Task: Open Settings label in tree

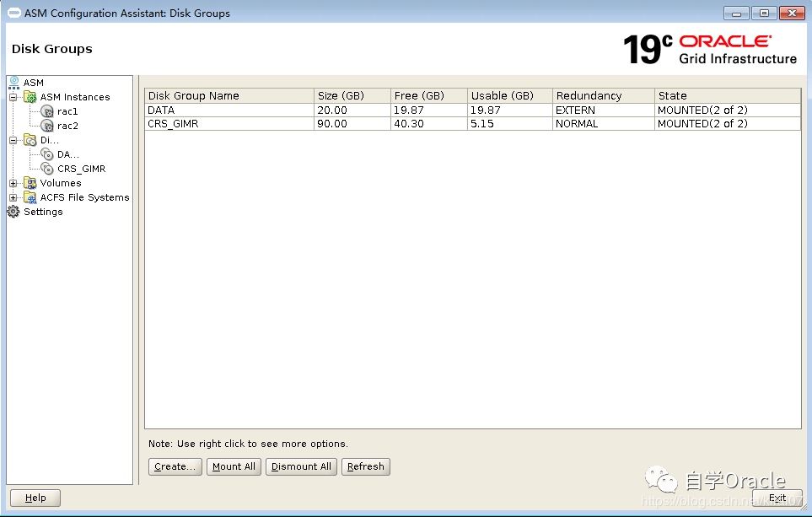Action: pyautogui.click(x=43, y=212)
